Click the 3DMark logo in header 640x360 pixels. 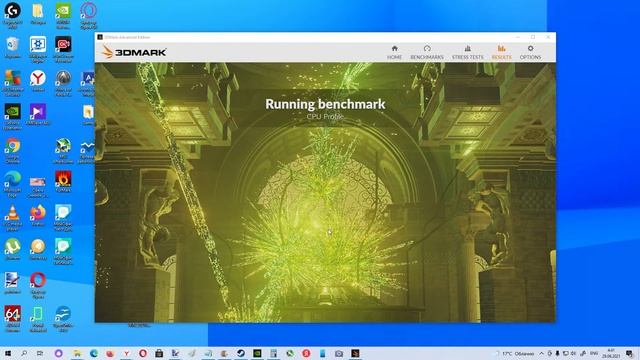click(134, 52)
